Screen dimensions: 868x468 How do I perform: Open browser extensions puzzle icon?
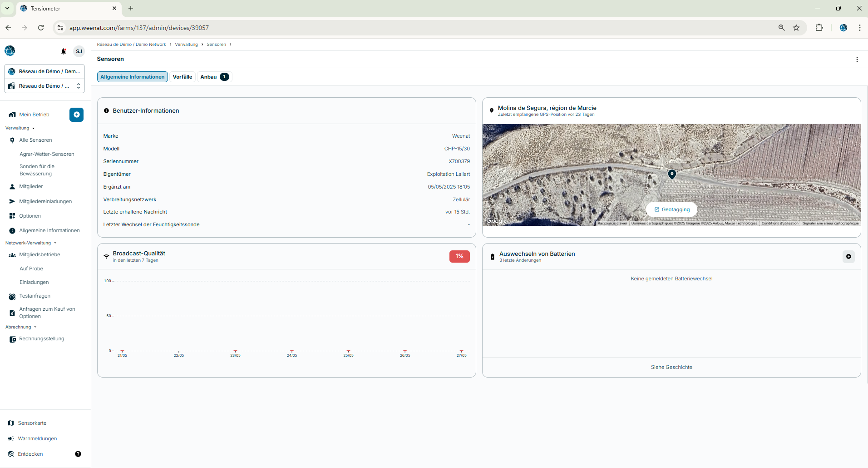(x=819, y=28)
